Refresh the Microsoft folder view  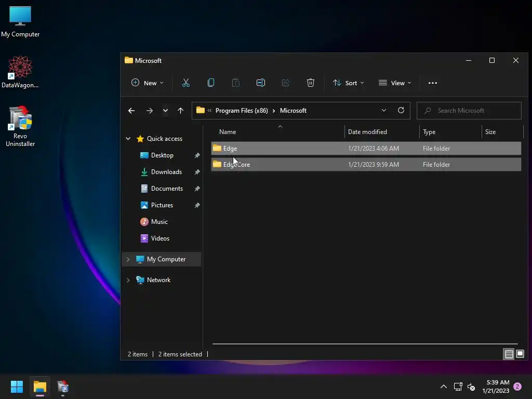coord(401,110)
